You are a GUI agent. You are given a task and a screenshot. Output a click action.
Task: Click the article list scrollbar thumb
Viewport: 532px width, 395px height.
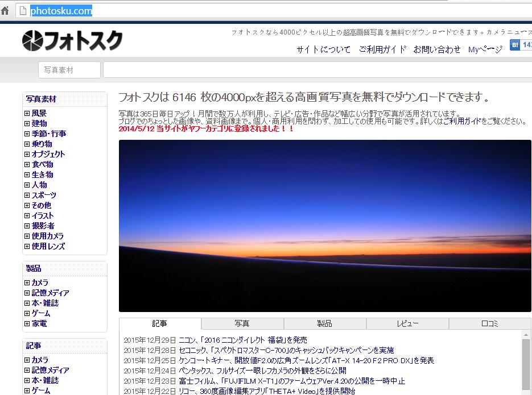[526, 364]
